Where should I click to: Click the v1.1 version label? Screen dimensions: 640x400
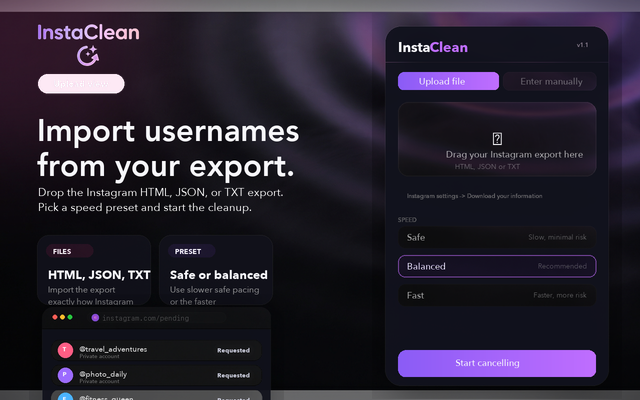pyautogui.click(x=582, y=45)
